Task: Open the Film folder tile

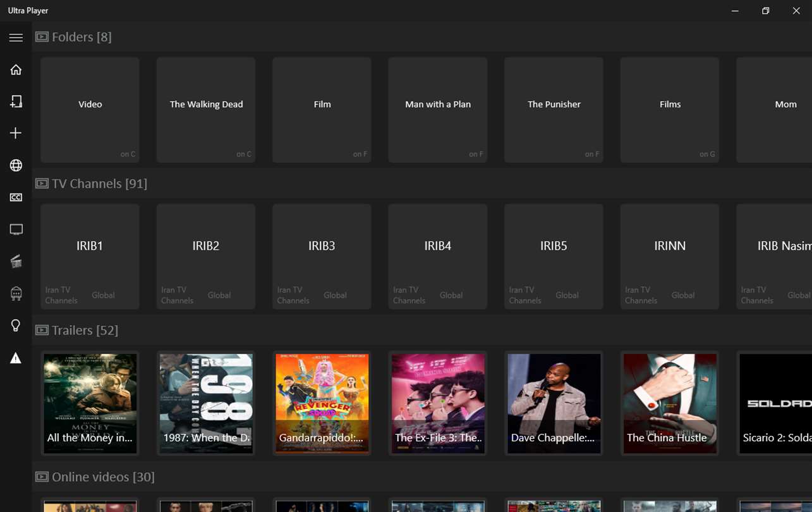Action: pos(322,110)
